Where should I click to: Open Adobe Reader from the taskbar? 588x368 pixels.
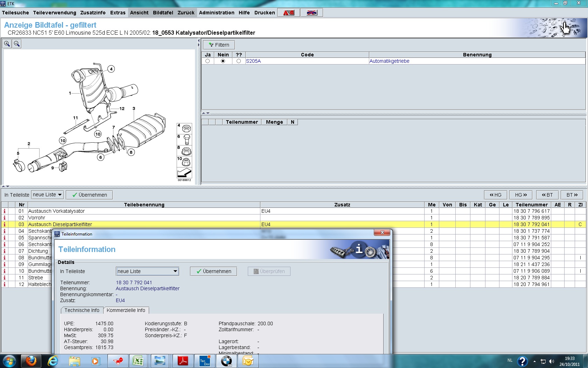pos(183,361)
